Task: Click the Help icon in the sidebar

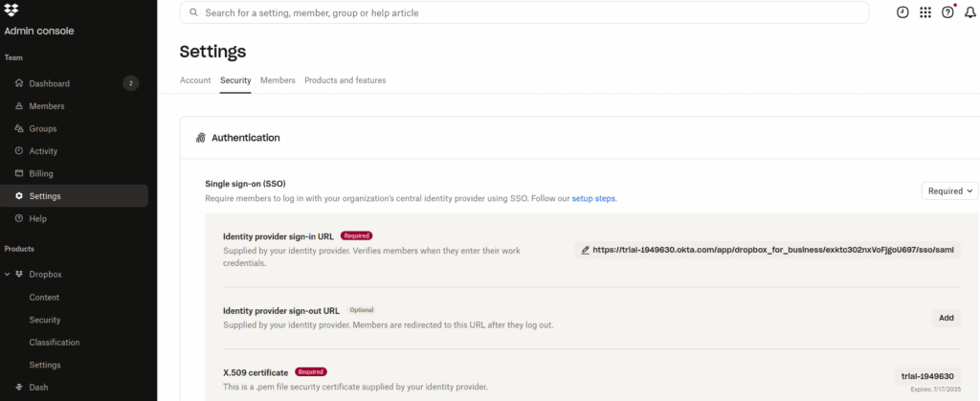Action: pos(19,218)
